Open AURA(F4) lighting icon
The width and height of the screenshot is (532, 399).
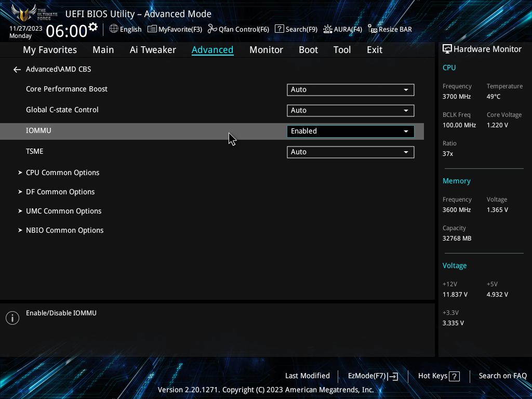[327, 29]
